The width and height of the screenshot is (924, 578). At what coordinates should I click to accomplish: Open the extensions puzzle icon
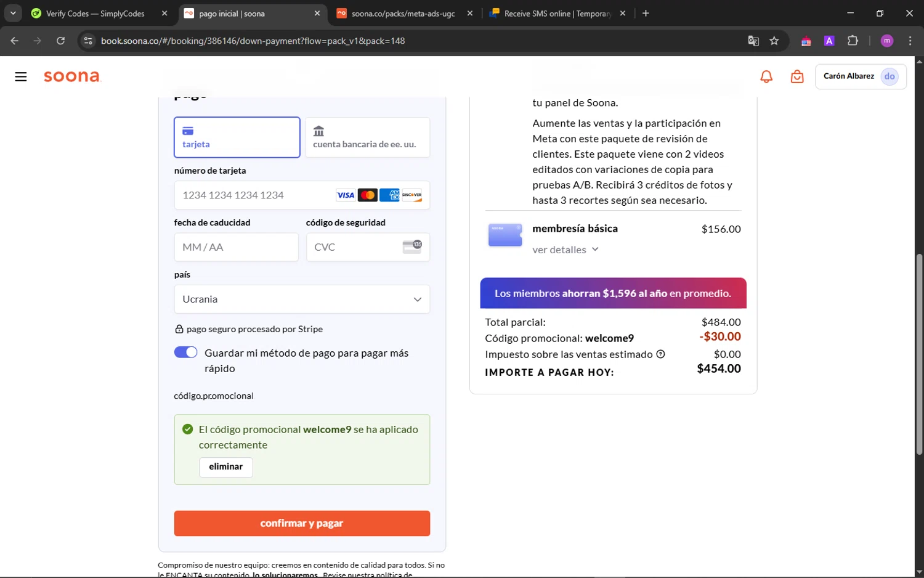coord(853,41)
